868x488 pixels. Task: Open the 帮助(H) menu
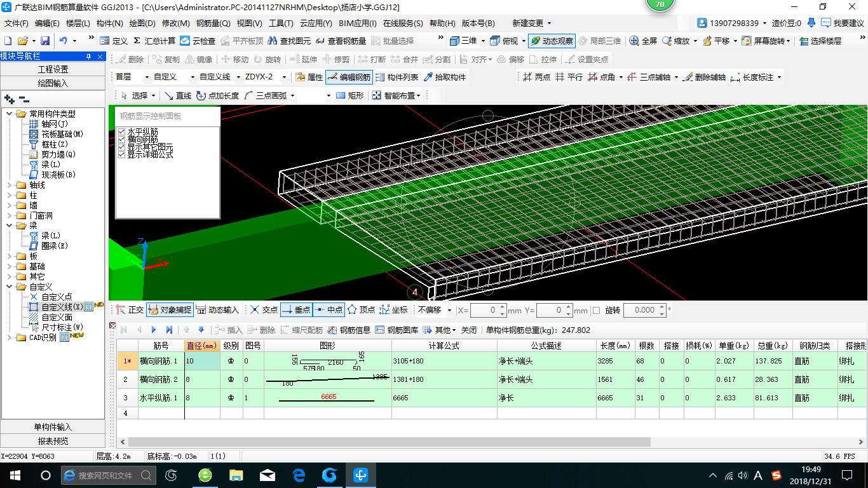click(x=442, y=24)
